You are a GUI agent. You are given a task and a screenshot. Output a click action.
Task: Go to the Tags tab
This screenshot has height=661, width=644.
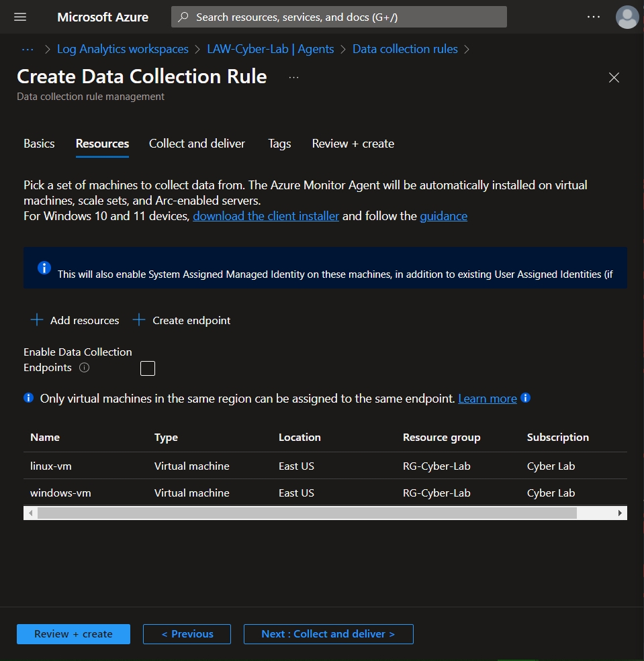[x=279, y=144]
